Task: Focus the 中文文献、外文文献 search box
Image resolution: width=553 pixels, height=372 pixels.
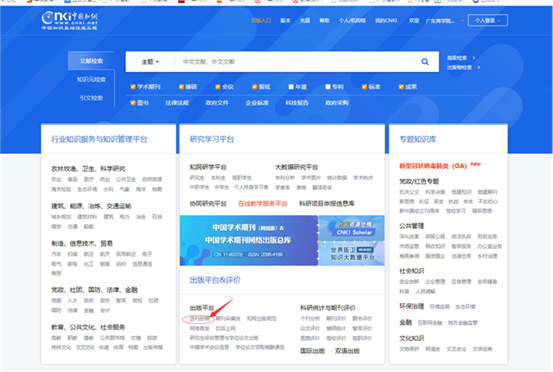Action: [x=296, y=62]
